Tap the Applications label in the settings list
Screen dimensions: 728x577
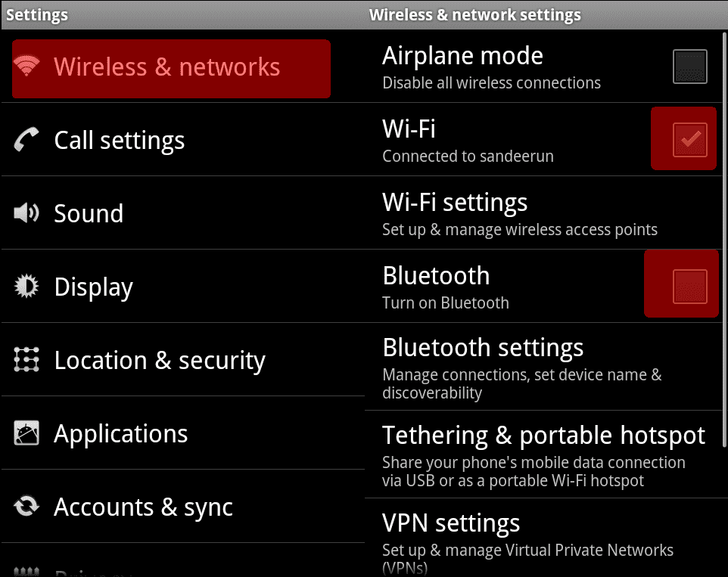(121, 434)
